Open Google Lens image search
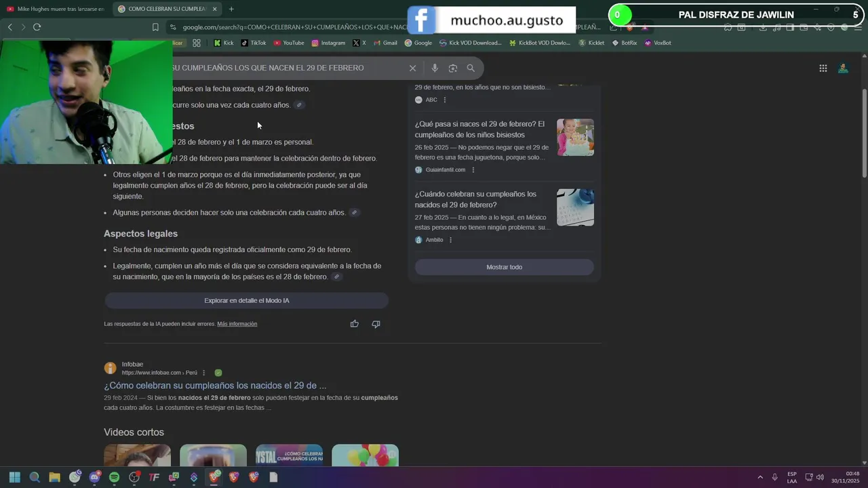 (453, 68)
